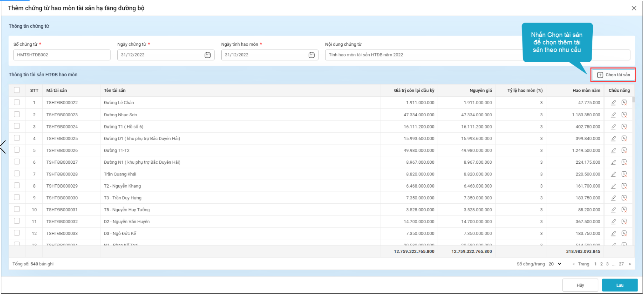Check the box for TSHTĐB000024 row
This screenshot has width=644, height=295.
tap(17, 126)
